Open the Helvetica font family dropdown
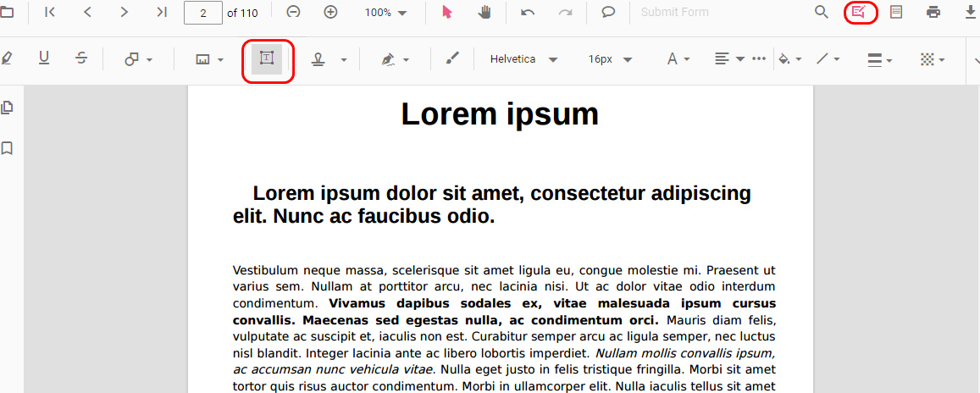Image resolution: width=980 pixels, height=393 pixels. click(x=523, y=59)
